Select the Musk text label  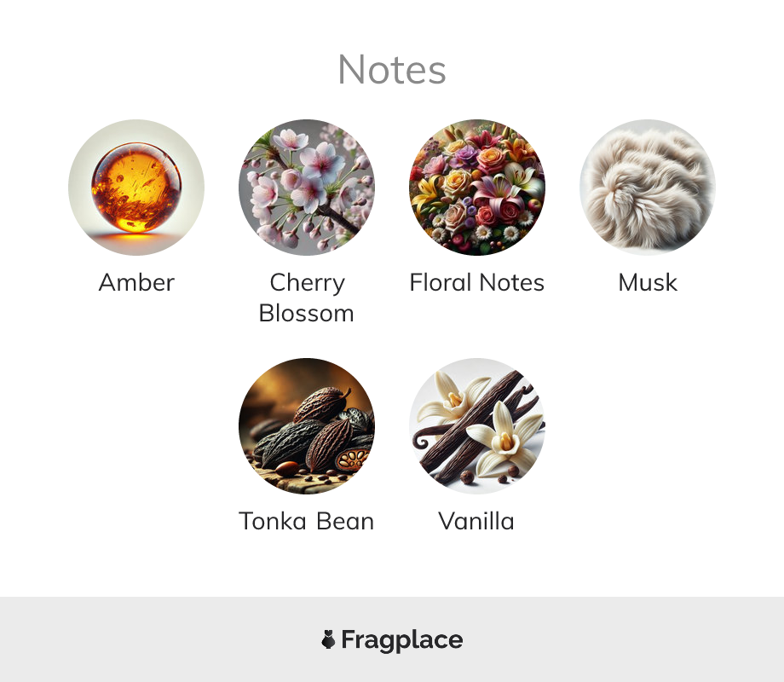click(x=648, y=283)
